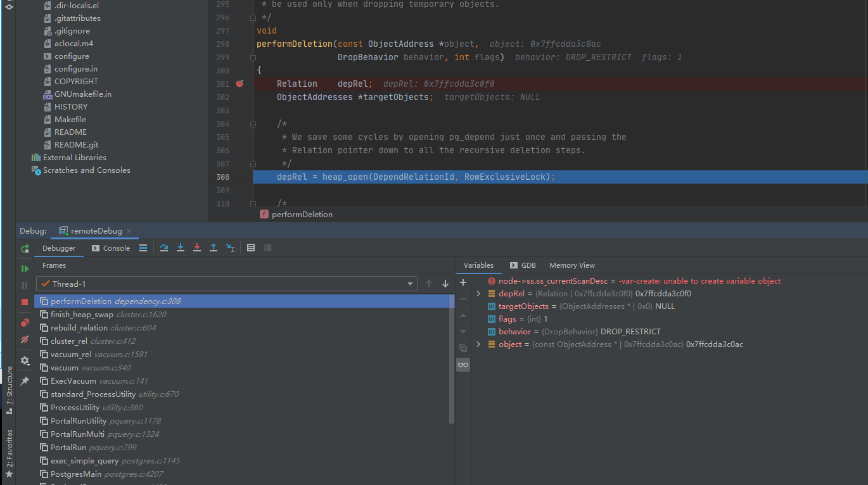The image size is (868, 485).
Task: Click the Step Over icon
Action: click(164, 248)
